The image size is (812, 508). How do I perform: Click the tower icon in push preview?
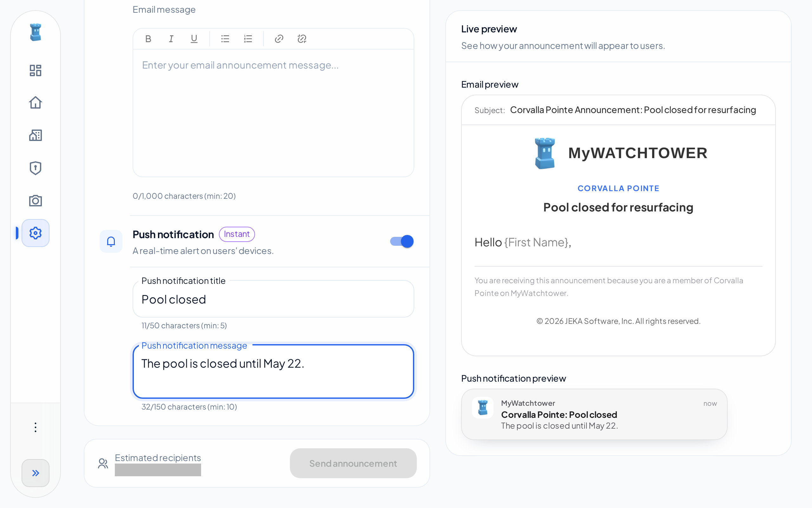482,408
